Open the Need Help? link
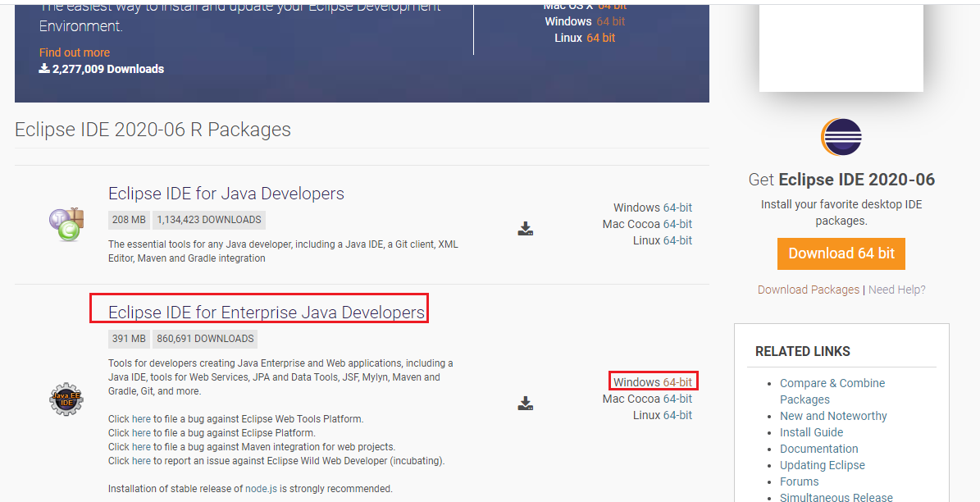 pyautogui.click(x=897, y=290)
